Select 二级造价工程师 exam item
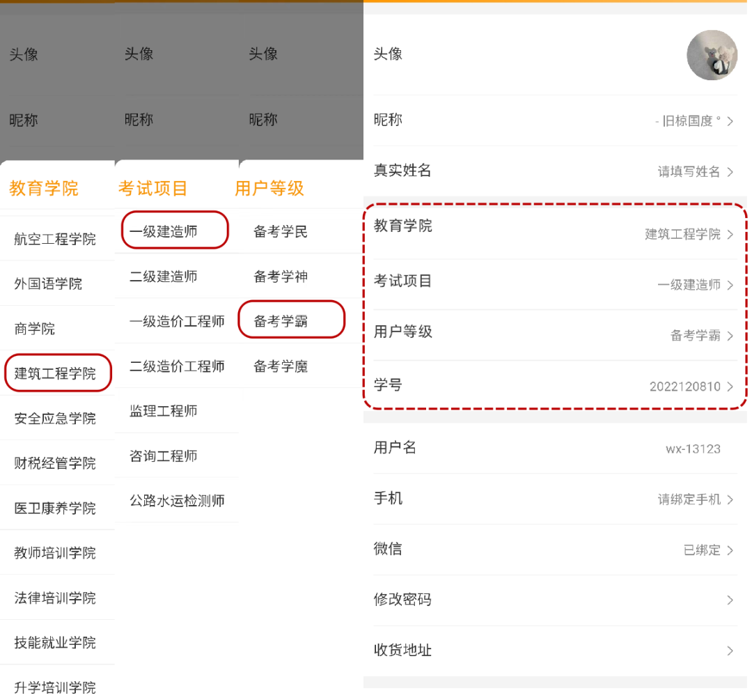 (x=177, y=366)
